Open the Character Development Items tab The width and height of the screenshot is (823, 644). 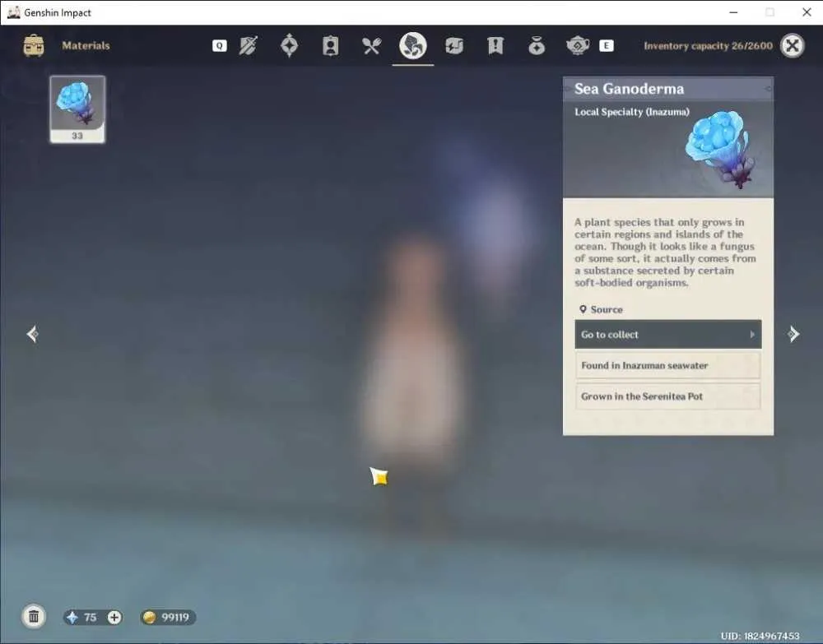[x=330, y=45]
